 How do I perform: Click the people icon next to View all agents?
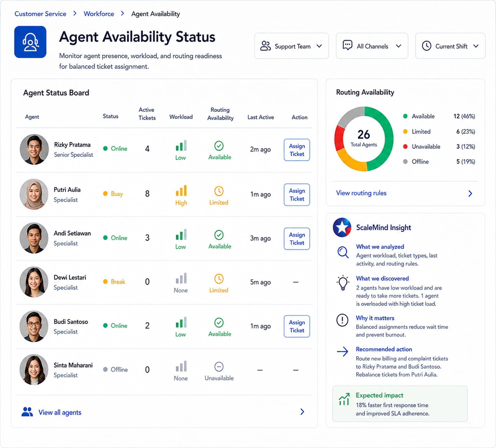coord(27,412)
